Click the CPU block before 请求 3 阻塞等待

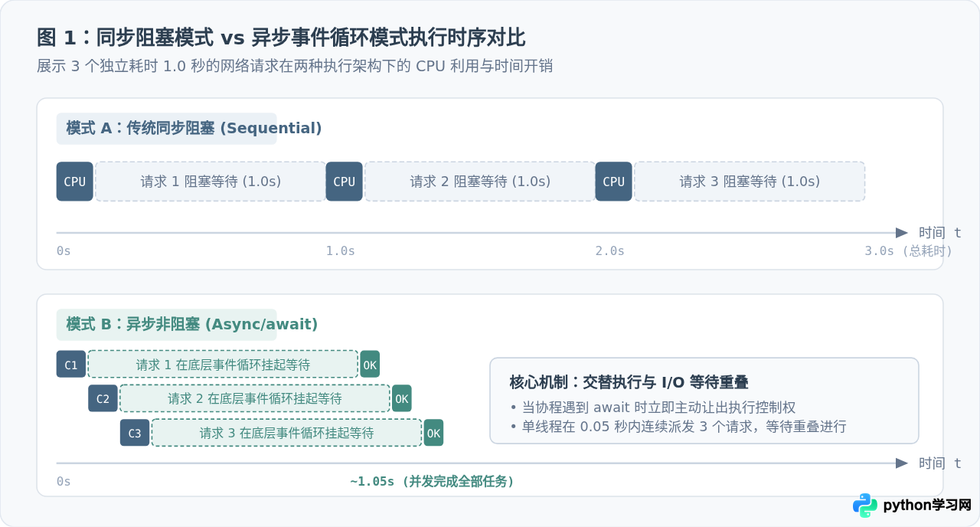point(613,182)
